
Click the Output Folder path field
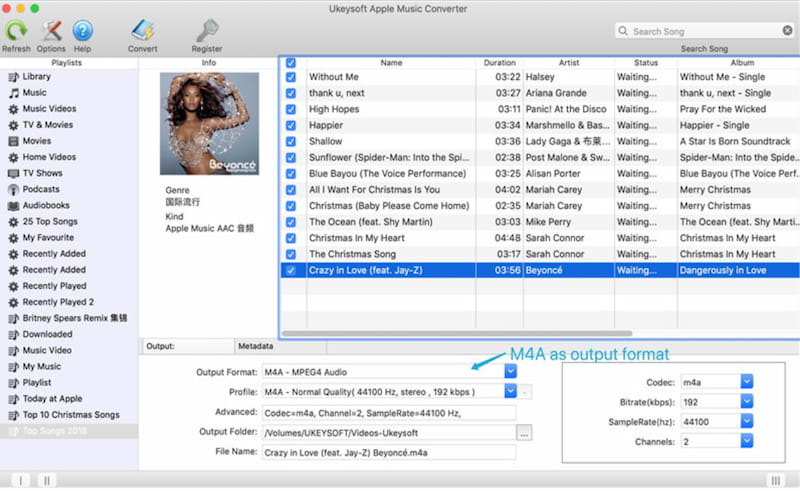coord(389,433)
